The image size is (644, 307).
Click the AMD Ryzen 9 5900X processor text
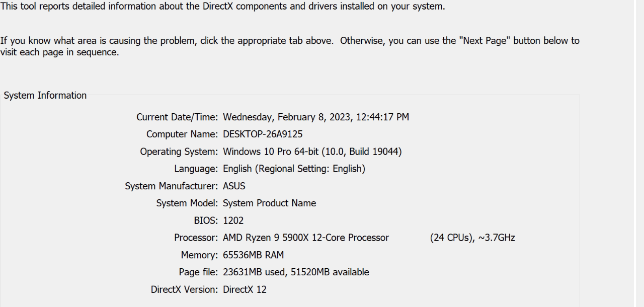point(306,238)
